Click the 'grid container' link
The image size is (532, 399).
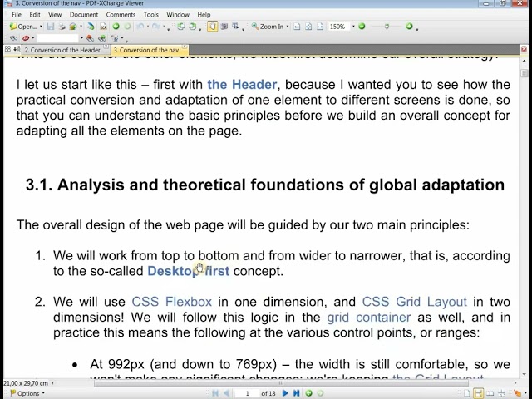pyautogui.click(x=369, y=318)
